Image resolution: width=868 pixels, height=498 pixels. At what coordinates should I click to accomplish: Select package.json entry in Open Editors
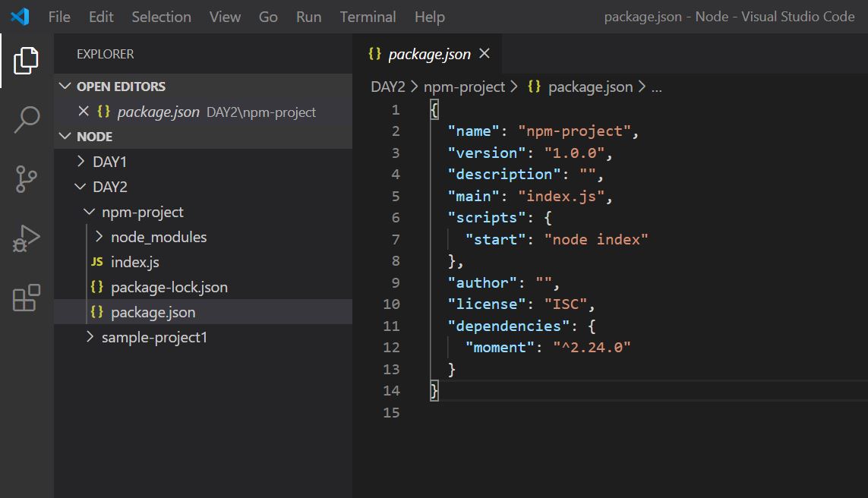[x=204, y=112]
